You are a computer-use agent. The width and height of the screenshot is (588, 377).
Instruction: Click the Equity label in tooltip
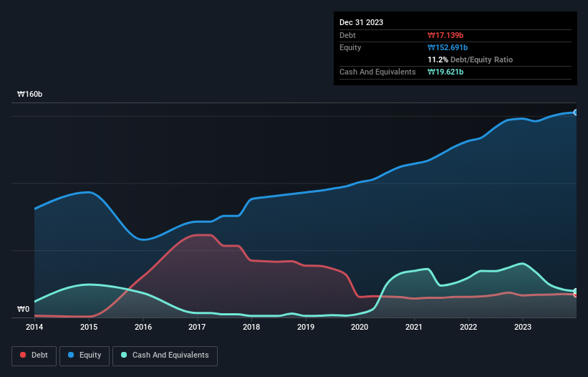(x=350, y=47)
